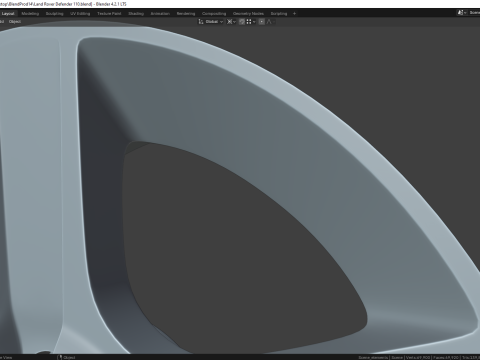Click the Tris count in status bar

pos(471,357)
